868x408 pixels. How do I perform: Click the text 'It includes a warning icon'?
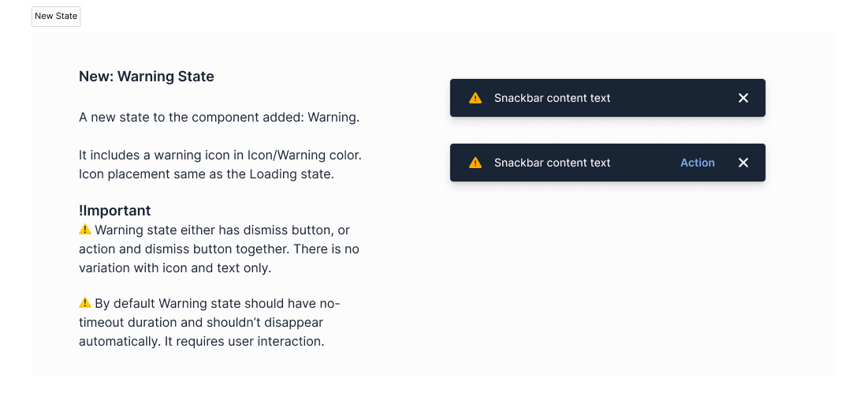coord(152,155)
